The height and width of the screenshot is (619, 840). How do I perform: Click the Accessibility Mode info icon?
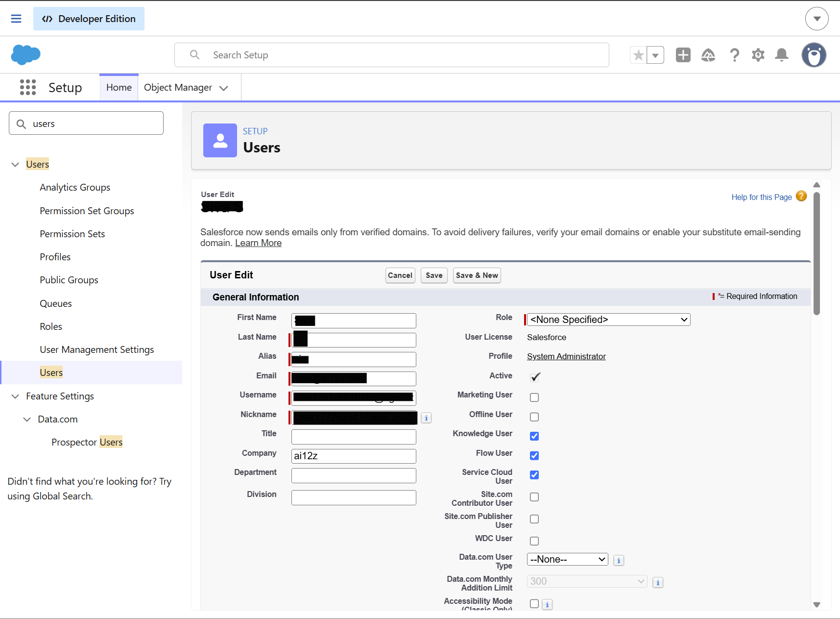(547, 605)
